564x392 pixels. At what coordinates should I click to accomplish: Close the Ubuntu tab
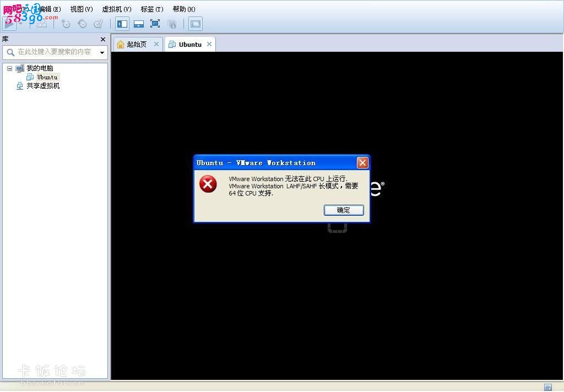pos(209,44)
